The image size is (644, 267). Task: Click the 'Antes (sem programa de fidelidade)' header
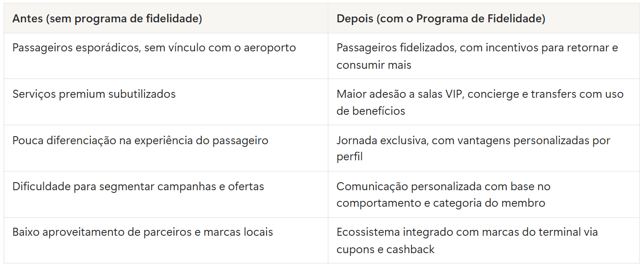(107, 19)
